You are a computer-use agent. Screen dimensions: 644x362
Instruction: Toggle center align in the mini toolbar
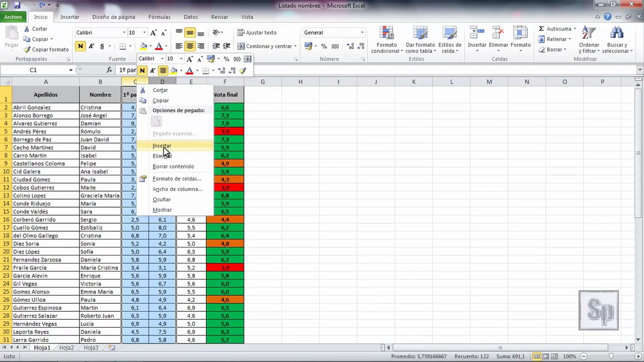point(163,71)
